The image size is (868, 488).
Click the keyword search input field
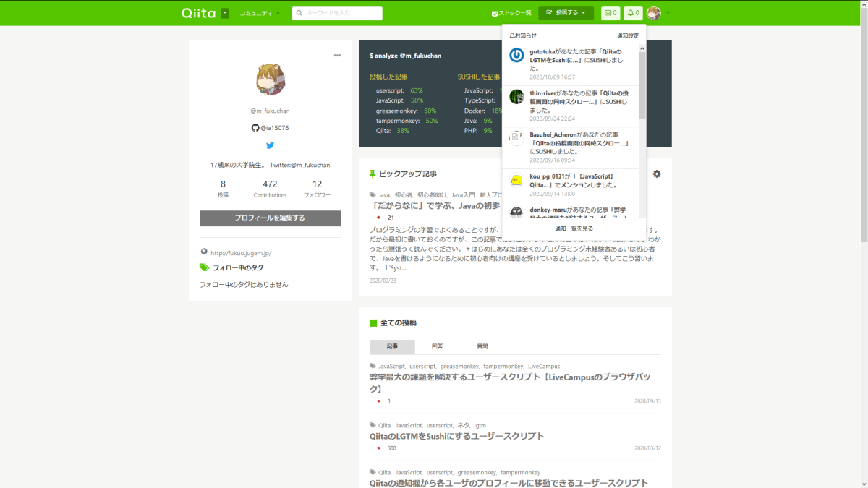click(337, 13)
